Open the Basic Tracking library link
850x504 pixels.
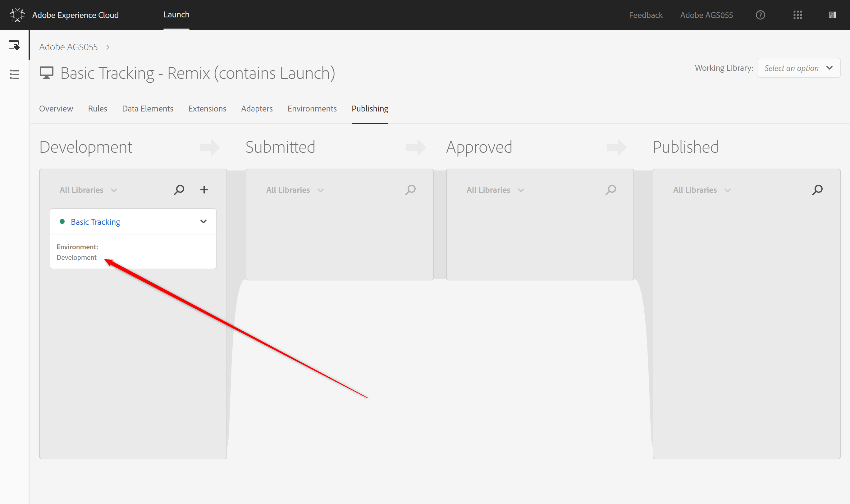[x=95, y=222]
